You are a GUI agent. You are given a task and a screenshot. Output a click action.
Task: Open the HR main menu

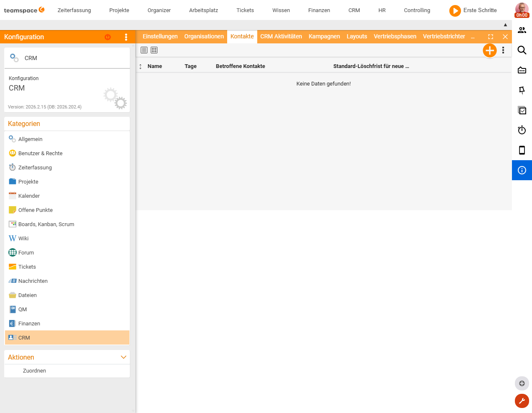pyautogui.click(x=382, y=10)
